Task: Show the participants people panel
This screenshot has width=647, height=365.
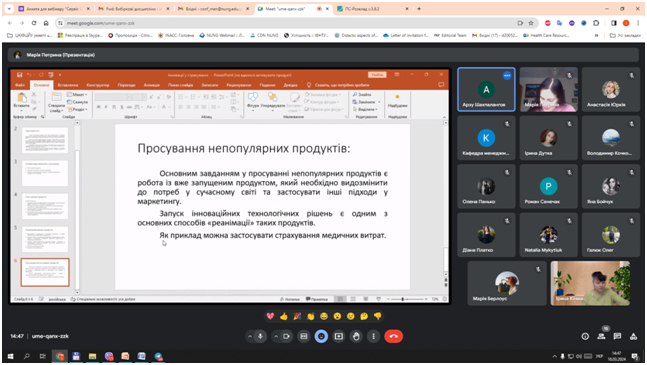Action: coord(601,337)
